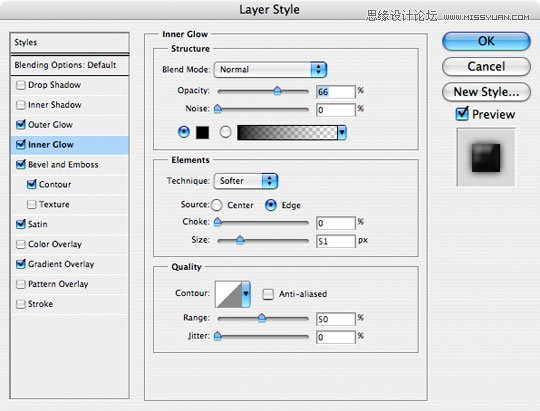Image resolution: width=540 pixels, height=411 pixels.
Task: Click the New Style... button
Action: (x=486, y=92)
